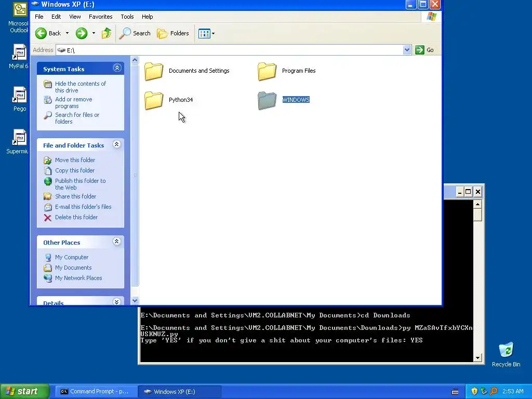The width and height of the screenshot is (532, 399).
Task: Click Command Prompt scroll up arrow
Action: pos(478,204)
